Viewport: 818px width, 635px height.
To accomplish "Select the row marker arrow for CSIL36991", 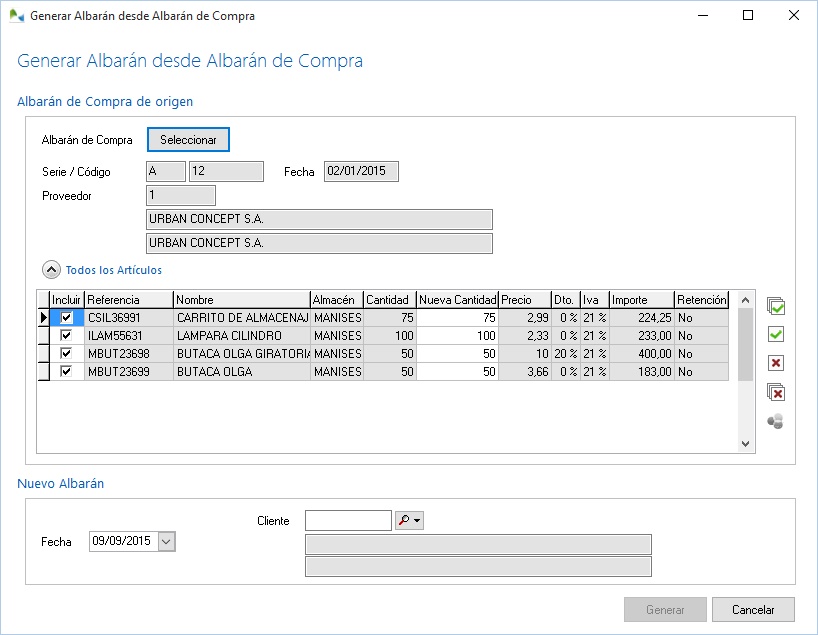I will click(x=43, y=318).
